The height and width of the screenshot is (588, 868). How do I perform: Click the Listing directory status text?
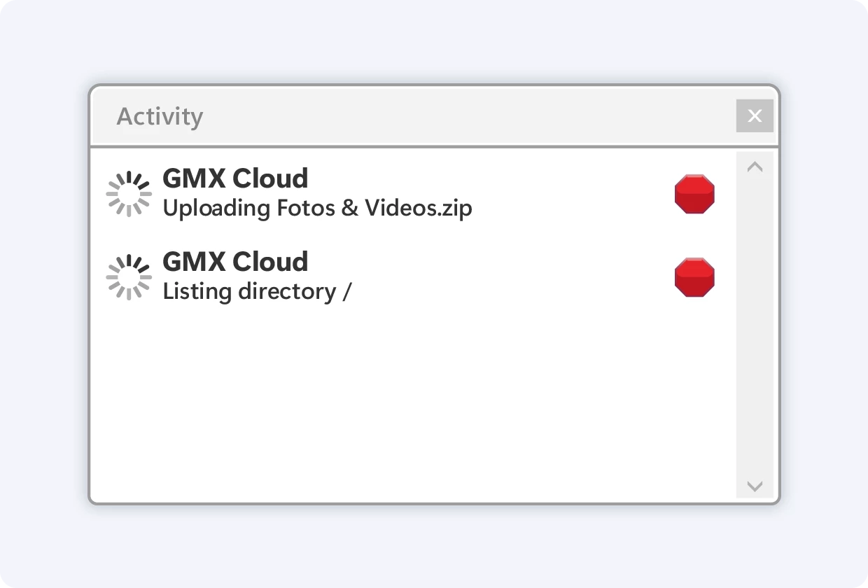click(x=249, y=291)
